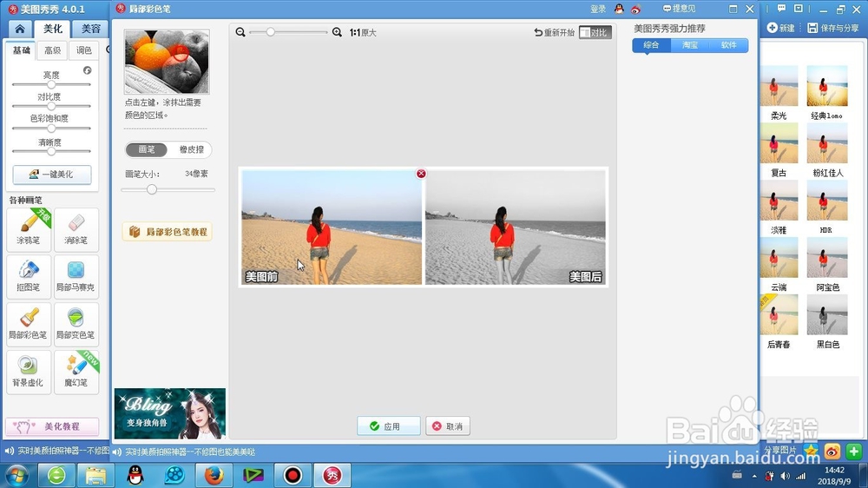Click 1:1原大 original size button
The width and height of the screenshot is (868, 488).
(363, 33)
